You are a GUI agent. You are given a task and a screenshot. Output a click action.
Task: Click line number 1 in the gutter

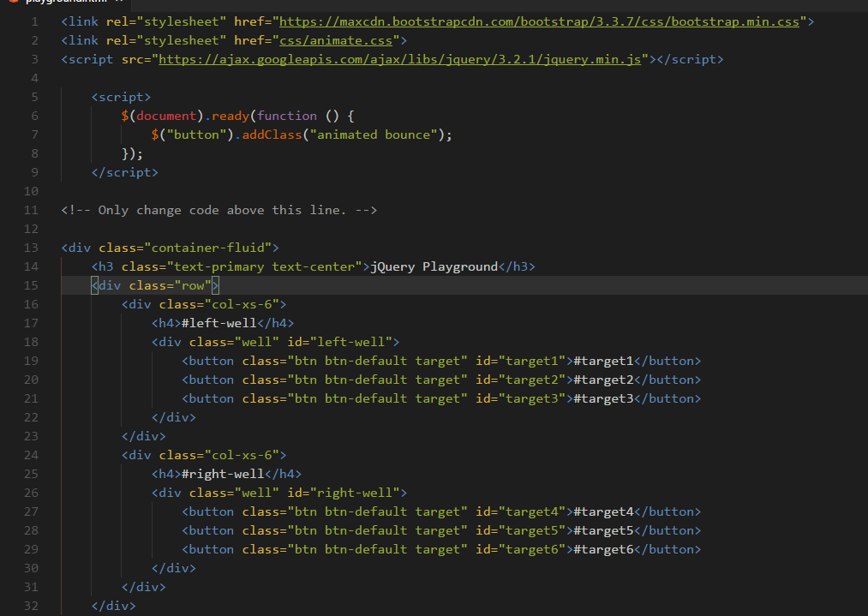coord(35,21)
